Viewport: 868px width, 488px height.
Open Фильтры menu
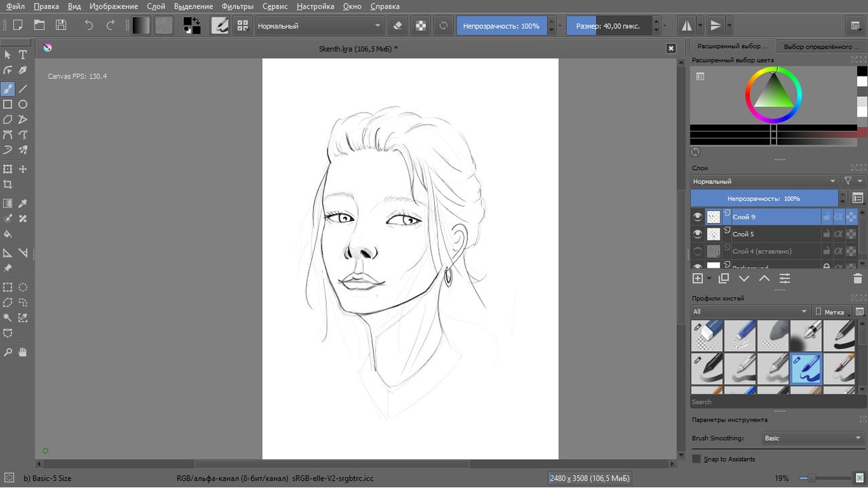pyautogui.click(x=237, y=6)
